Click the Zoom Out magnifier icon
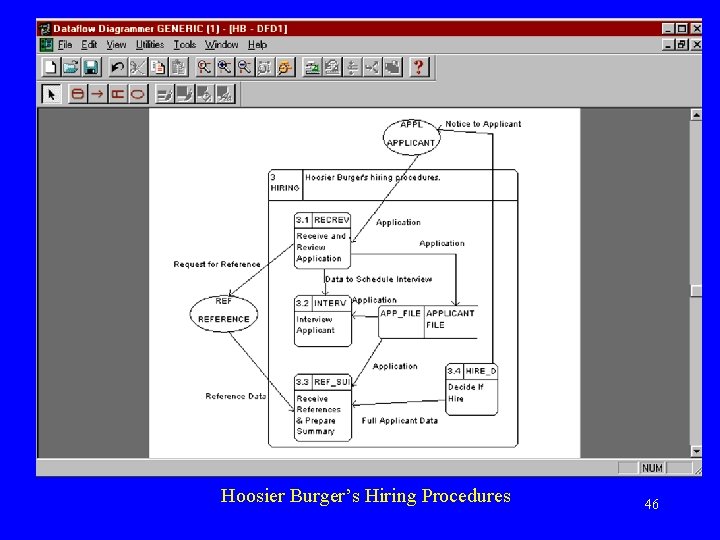Viewport: 720px width, 540px height. 244,67
